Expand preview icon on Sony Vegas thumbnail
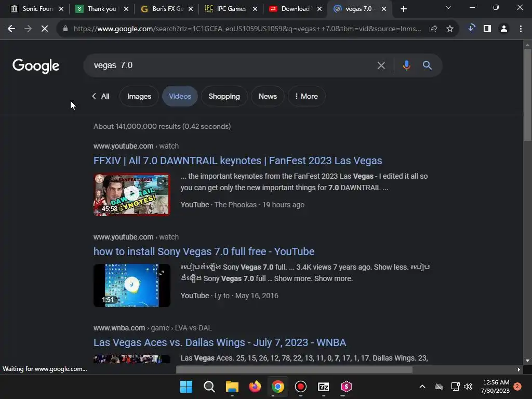This screenshot has width=532, height=399. click(x=162, y=272)
